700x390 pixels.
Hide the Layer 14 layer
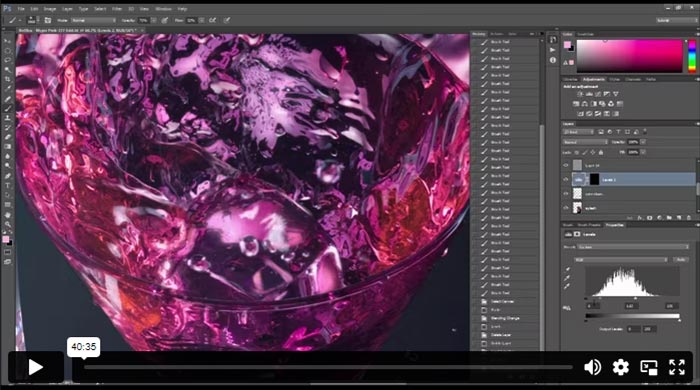(x=566, y=166)
